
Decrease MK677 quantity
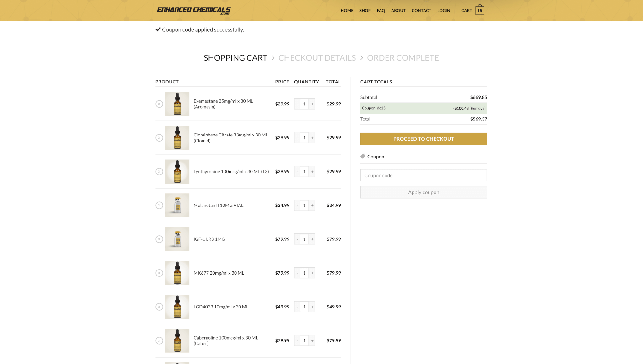click(297, 273)
